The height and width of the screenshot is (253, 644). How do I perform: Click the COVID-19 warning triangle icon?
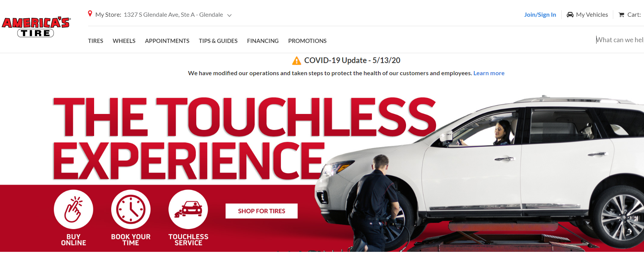click(x=296, y=61)
